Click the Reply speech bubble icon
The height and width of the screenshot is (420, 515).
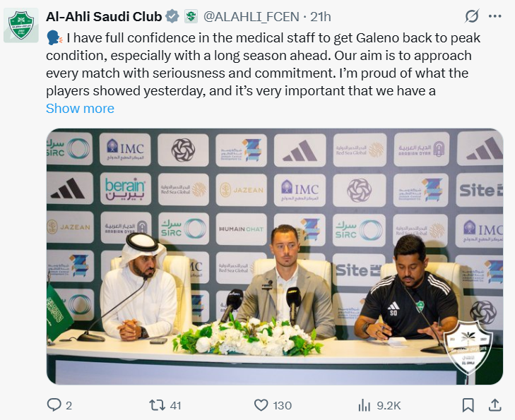coord(54,404)
